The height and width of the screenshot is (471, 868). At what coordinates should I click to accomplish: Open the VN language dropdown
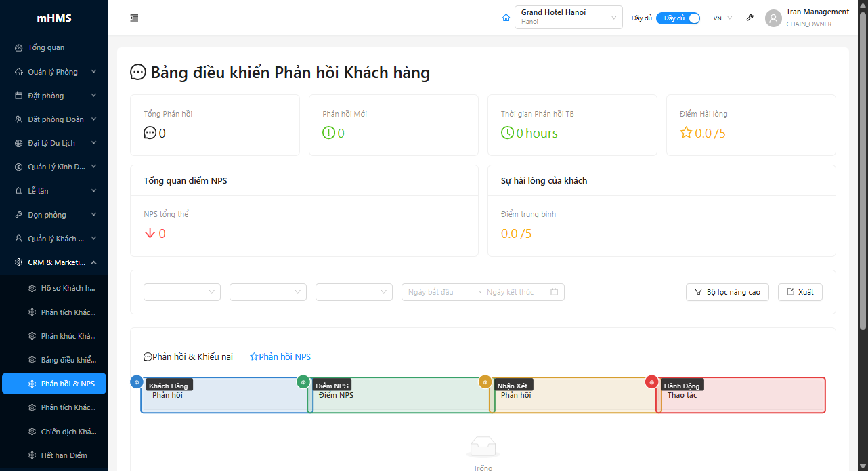click(x=722, y=18)
